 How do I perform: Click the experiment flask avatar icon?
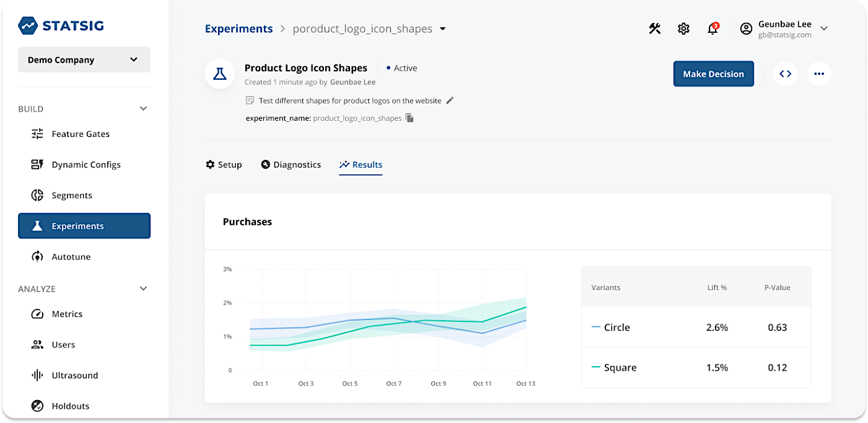(219, 74)
